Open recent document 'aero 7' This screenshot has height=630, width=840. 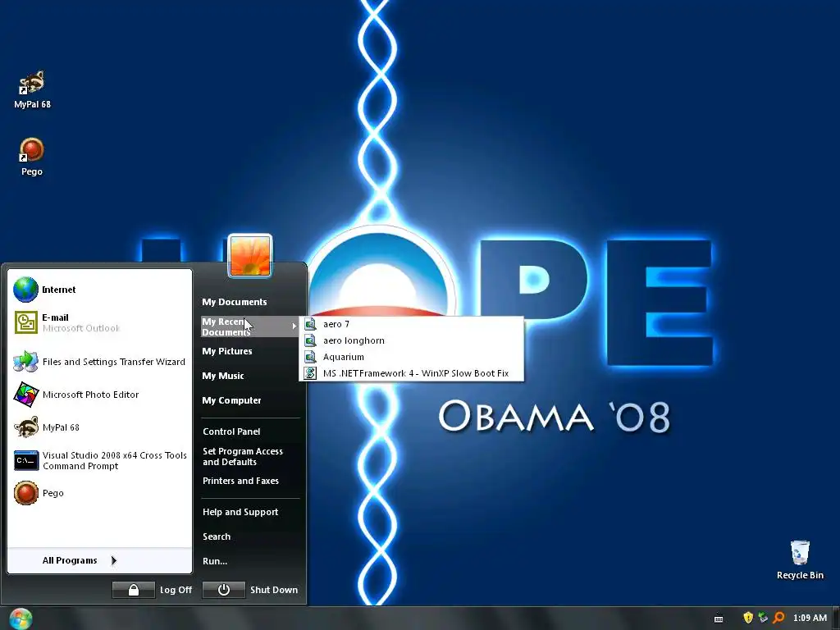[x=411, y=324]
